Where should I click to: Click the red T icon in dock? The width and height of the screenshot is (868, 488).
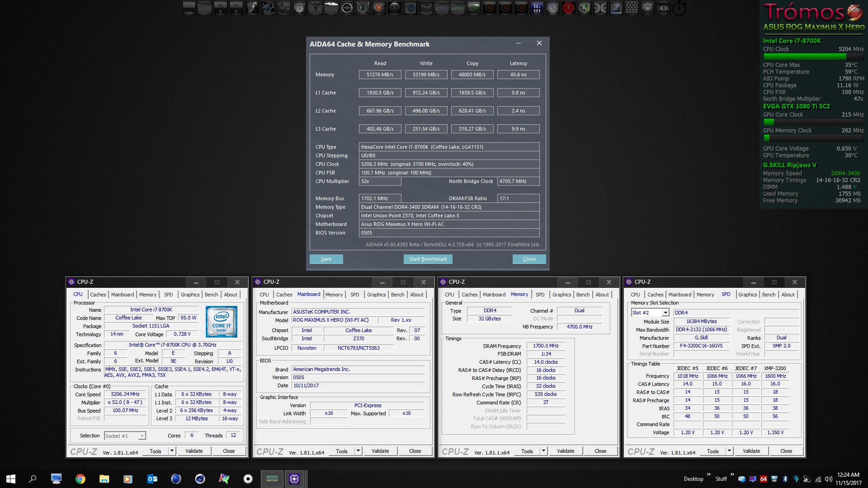(x=568, y=8)
